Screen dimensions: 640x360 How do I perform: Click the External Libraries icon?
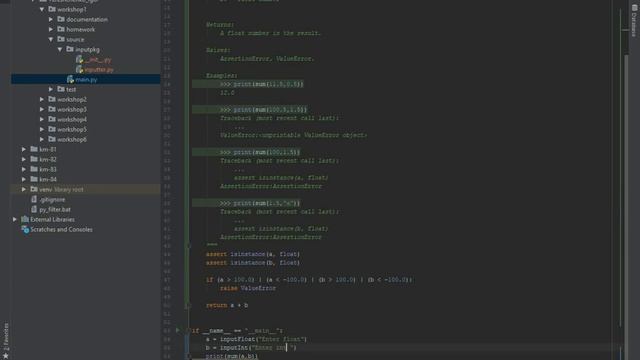(25, 219)
